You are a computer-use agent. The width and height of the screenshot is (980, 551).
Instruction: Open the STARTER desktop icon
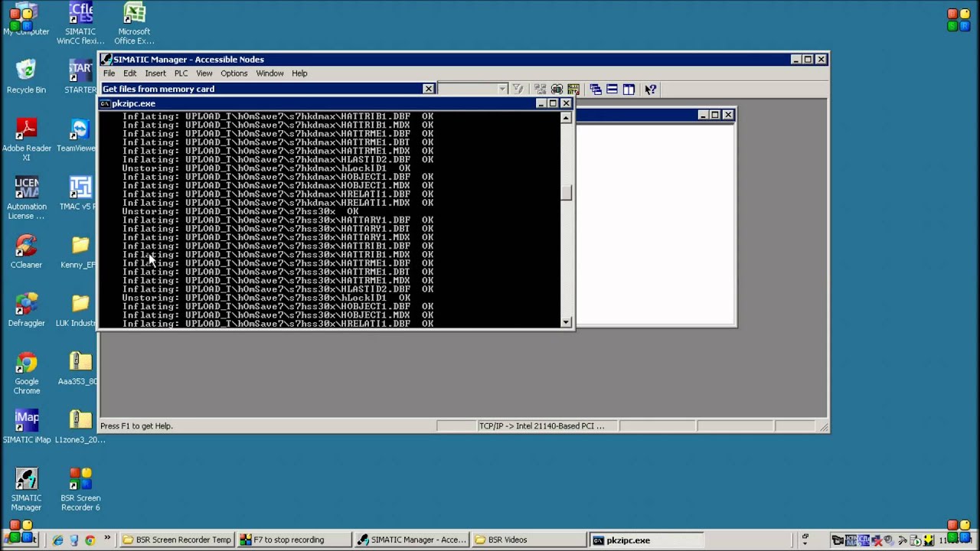click(x=80, y=77)
